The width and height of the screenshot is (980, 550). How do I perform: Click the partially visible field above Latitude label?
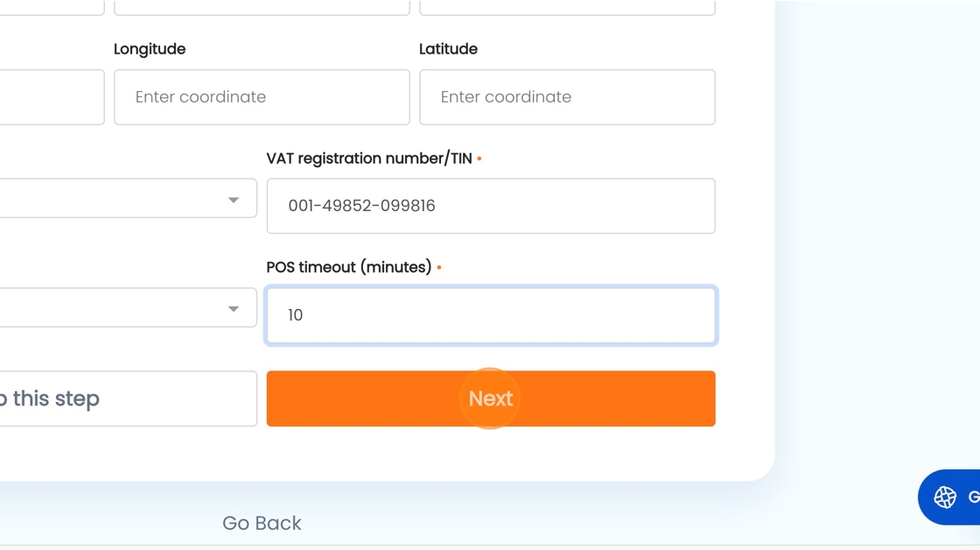567,8
